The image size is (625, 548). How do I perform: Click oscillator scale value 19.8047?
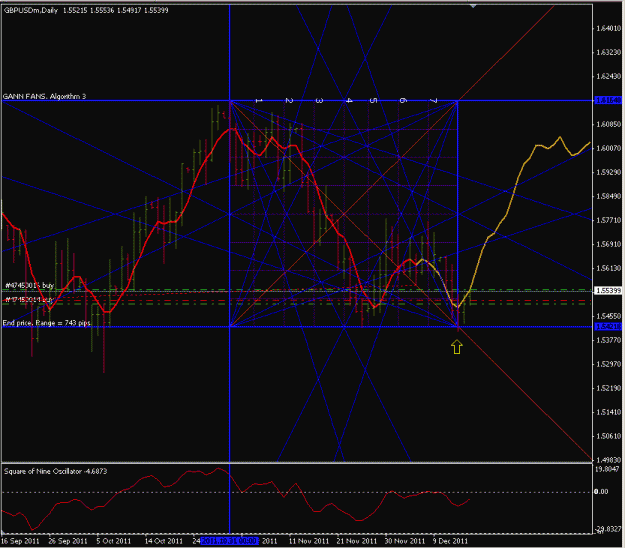(x=607, y=469)
